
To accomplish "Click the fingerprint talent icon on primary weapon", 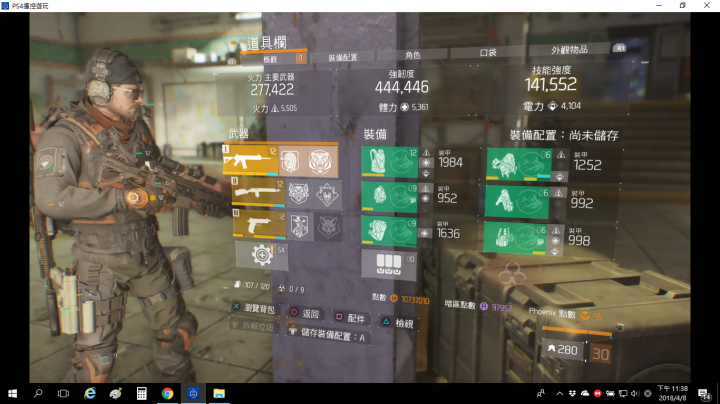I will pos(291,161).
